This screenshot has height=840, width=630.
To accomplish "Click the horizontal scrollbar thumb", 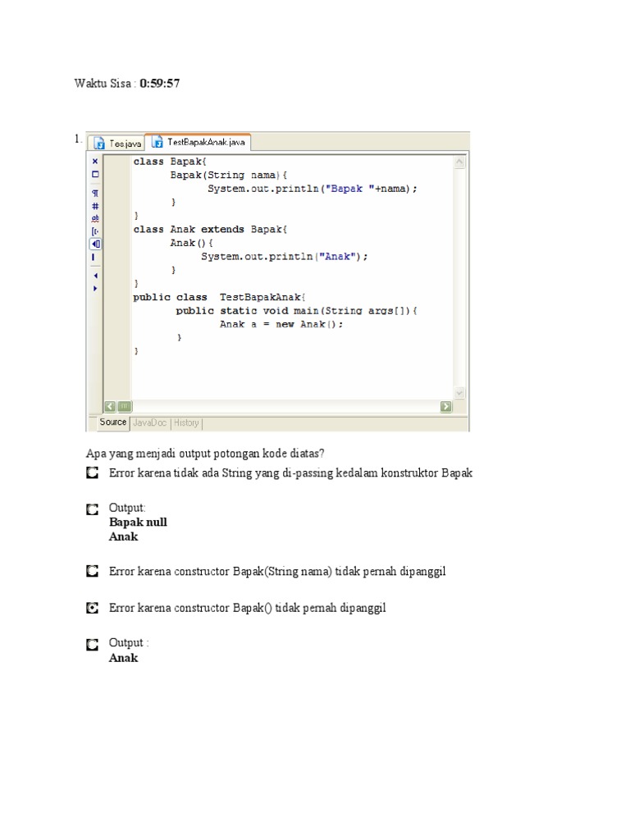I will click(x=125, y=407).
